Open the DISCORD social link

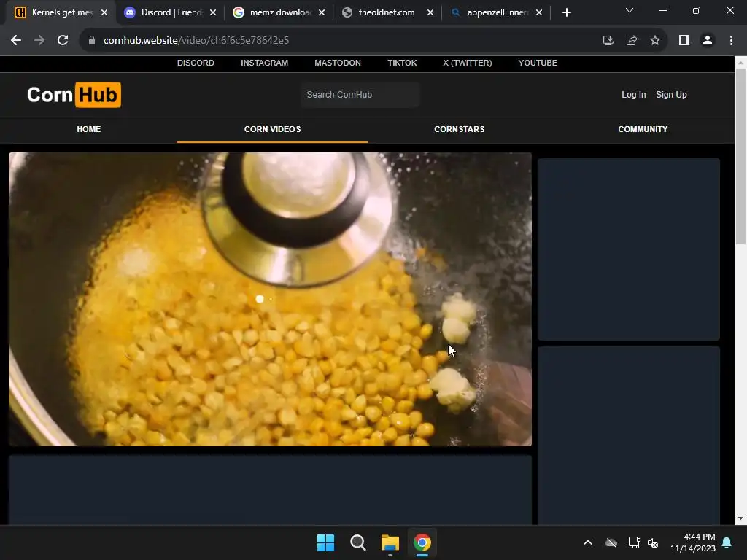click(x=196, y=63)
